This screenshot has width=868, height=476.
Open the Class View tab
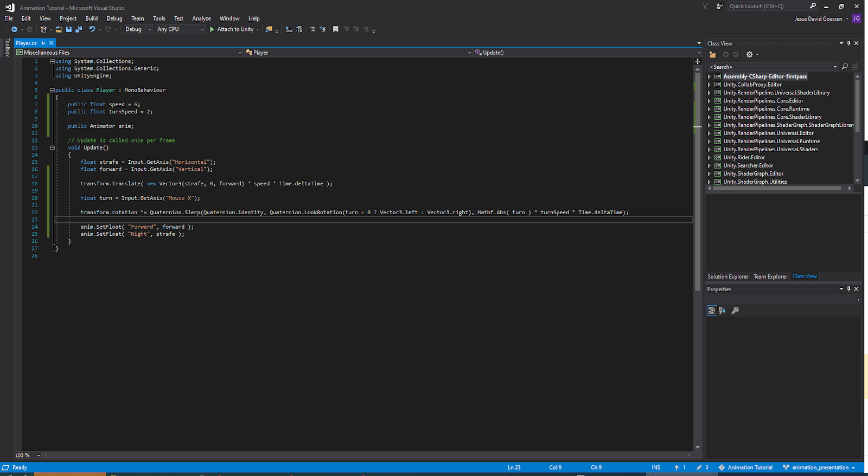[805, 276]
